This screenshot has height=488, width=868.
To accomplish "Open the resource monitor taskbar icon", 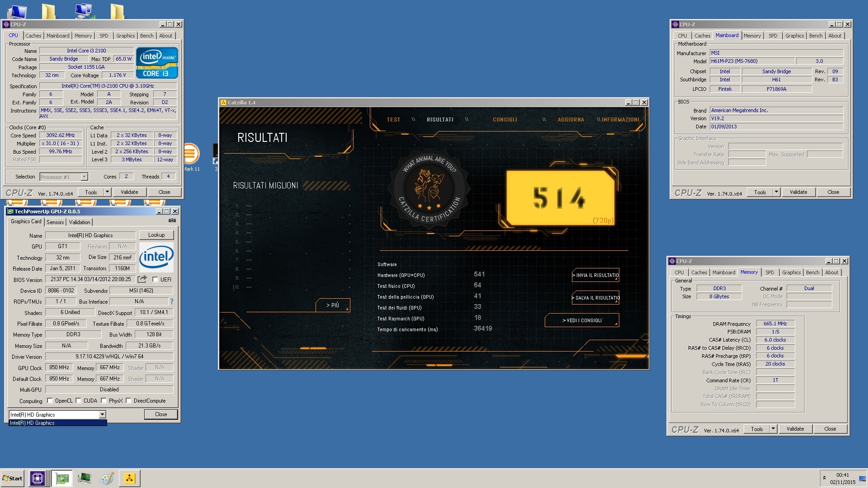I will pyautogui.click(x=84, y=478).
